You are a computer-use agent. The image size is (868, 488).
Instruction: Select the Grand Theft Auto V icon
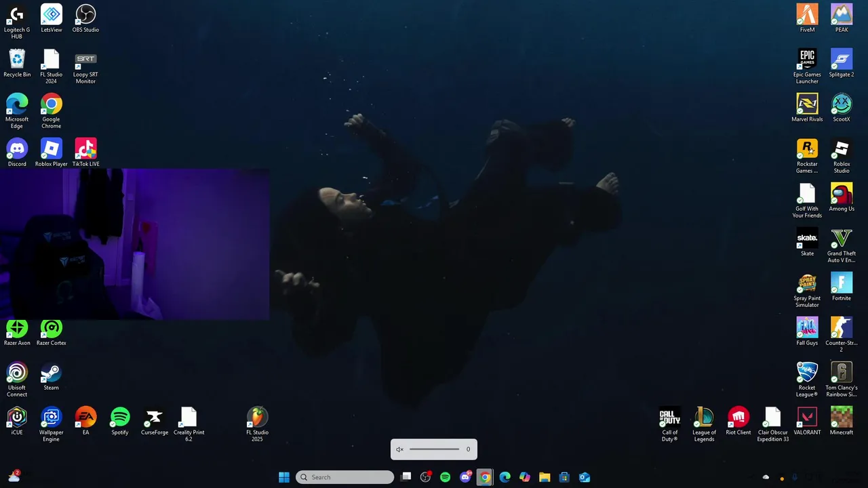point(842,245)
